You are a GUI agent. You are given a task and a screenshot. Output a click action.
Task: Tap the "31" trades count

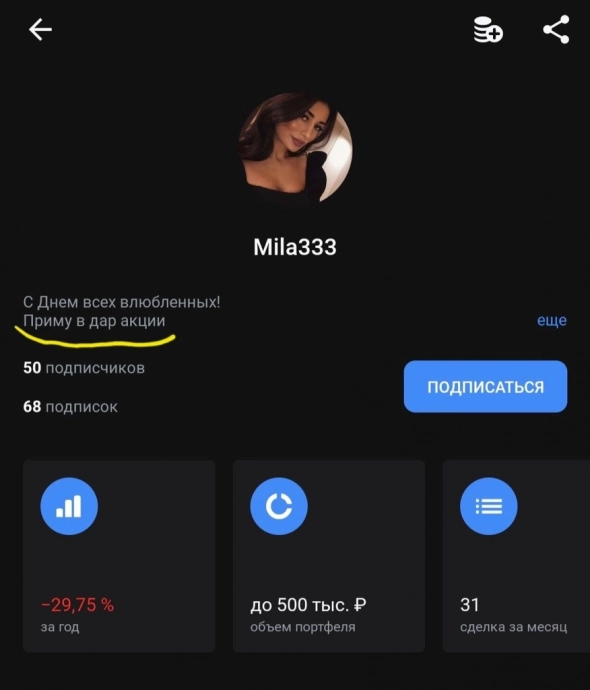pyautogui.click(x=469, y=605)
